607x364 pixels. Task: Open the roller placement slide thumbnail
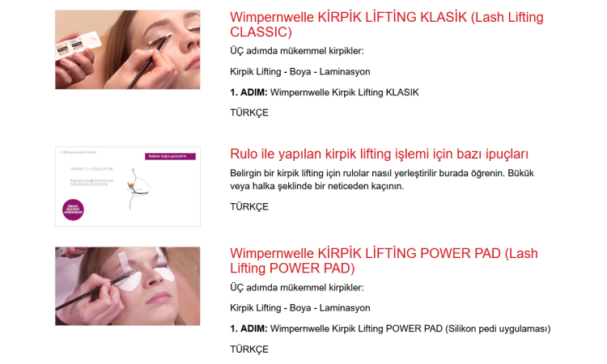pyautogui.click(x=127, y=186)
